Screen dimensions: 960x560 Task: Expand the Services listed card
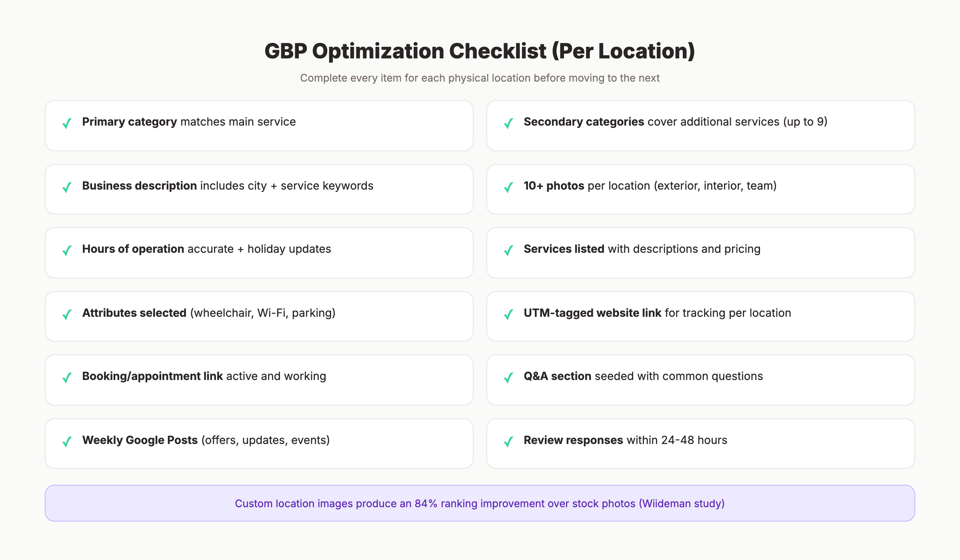pyautogui.click(x=701, y=252)
